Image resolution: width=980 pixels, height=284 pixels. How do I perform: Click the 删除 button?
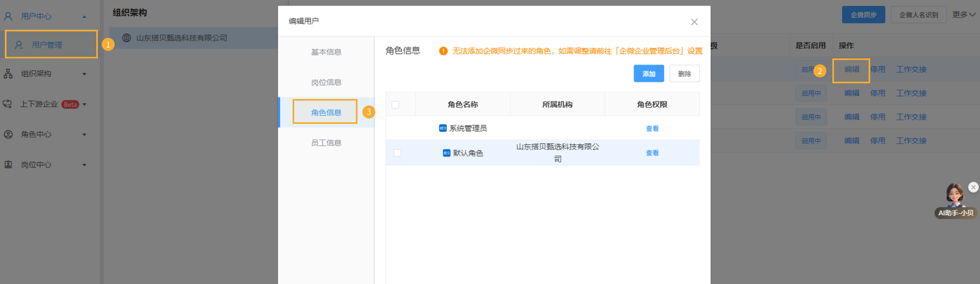685,74
